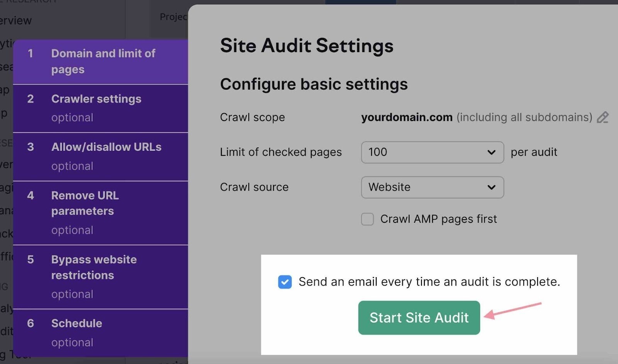The image size is (618, 364).
Task: Enable Crawl AMP pages first
Action: tap(367, 219)
